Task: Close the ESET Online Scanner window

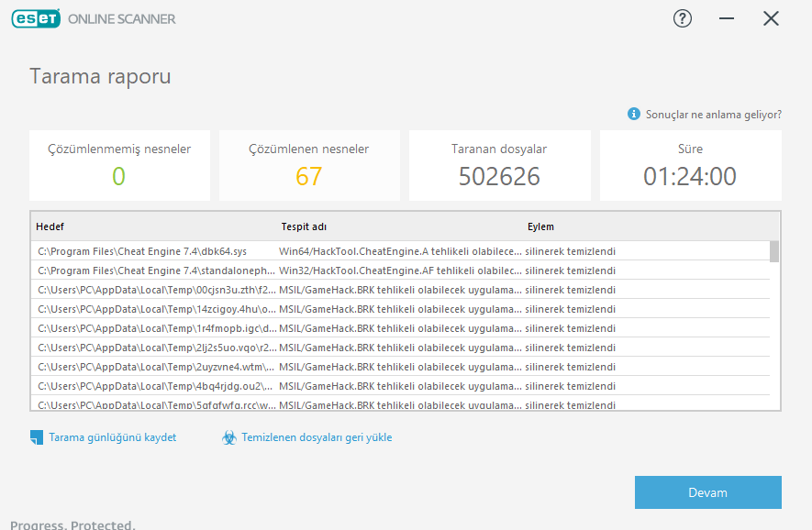Action: (x=771, y=18)
